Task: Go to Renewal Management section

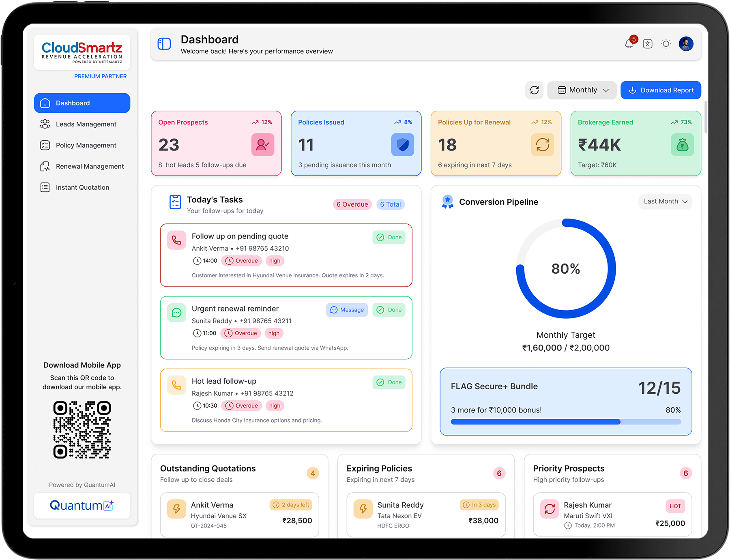Action: (90, 166)
